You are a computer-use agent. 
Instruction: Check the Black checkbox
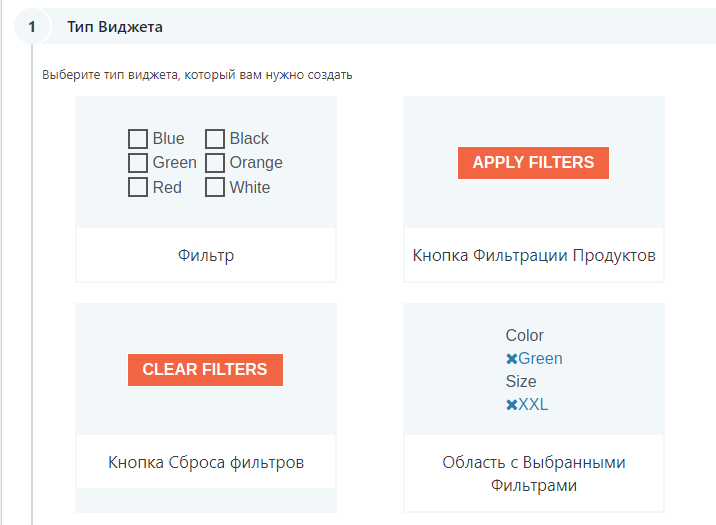point(215,139)
